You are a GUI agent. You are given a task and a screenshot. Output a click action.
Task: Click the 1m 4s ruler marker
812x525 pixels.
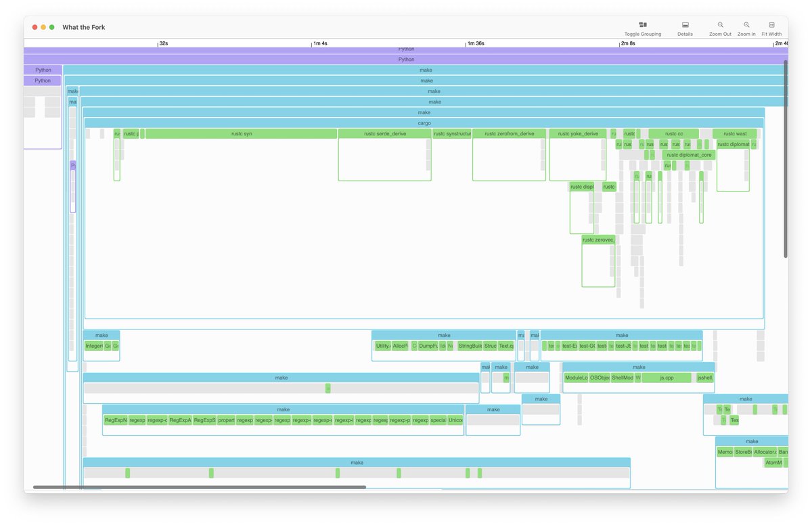319,43
